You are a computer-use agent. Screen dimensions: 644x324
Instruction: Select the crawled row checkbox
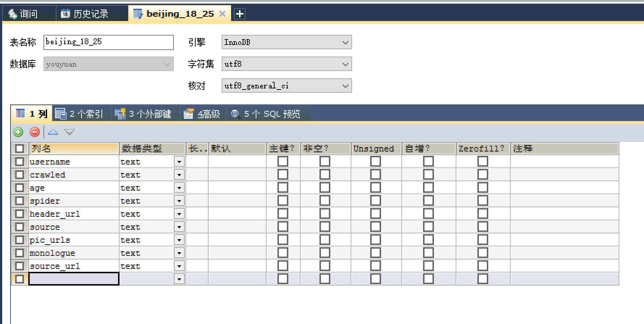20,175
